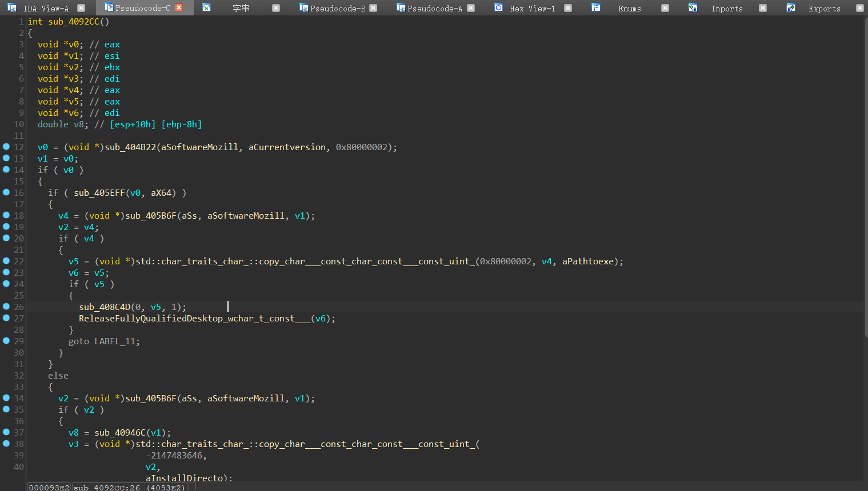Click the IDA View-A tab icon
This screenshot has width=868, height=491.
point(11,8)
